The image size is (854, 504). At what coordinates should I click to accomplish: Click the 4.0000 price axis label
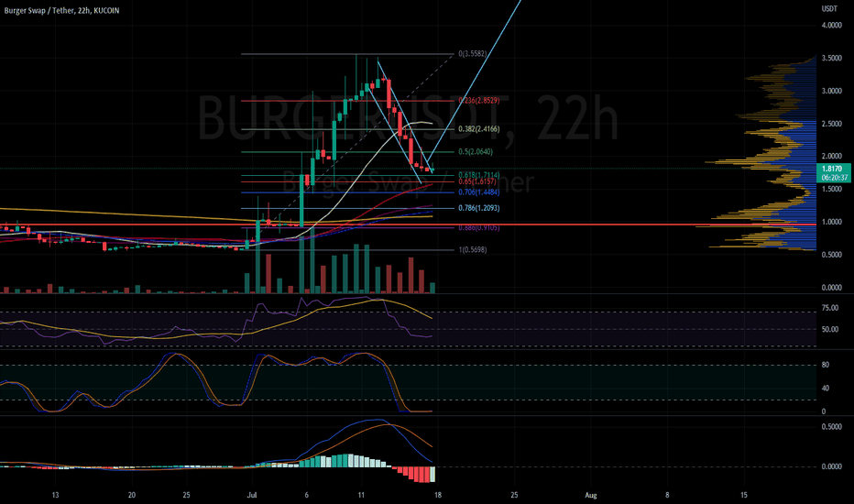[832, 26]
